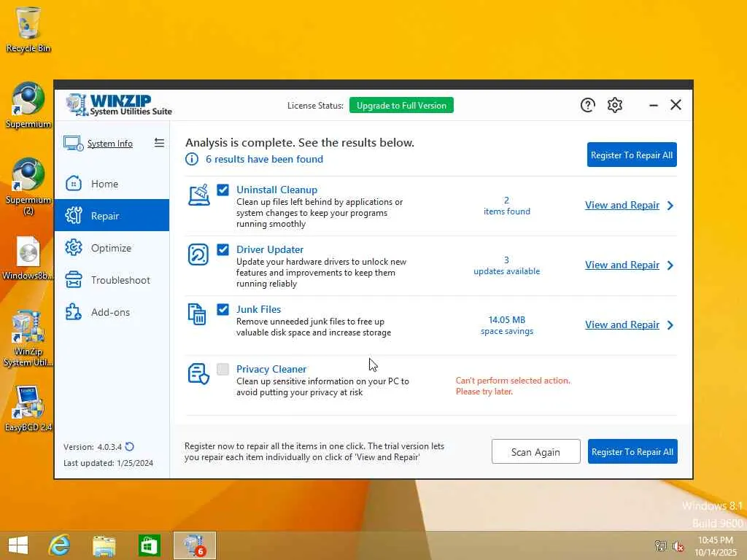The height and width of the screenshot is (560, 747).
Task: Uncheck the Uninstall Cleanup checkbox
Action: pyautogui.click(x=222, y=190)
